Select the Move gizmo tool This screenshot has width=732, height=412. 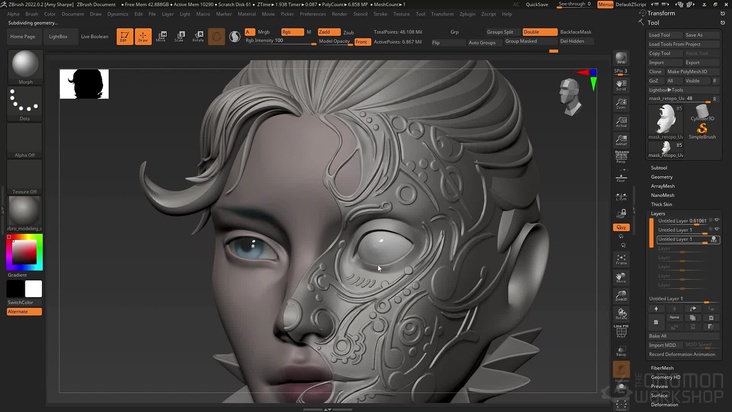(161, 36)
